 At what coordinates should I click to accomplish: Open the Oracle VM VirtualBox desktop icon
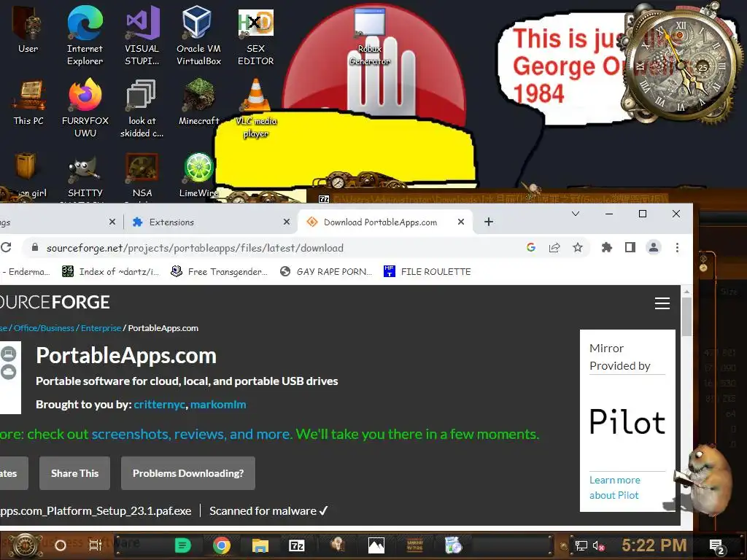click(198, 35)
